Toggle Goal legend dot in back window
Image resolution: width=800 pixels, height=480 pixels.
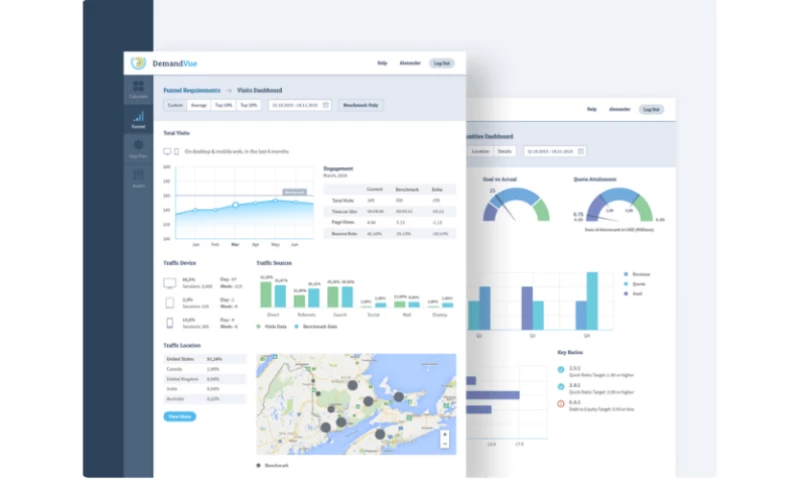point(626,293)
